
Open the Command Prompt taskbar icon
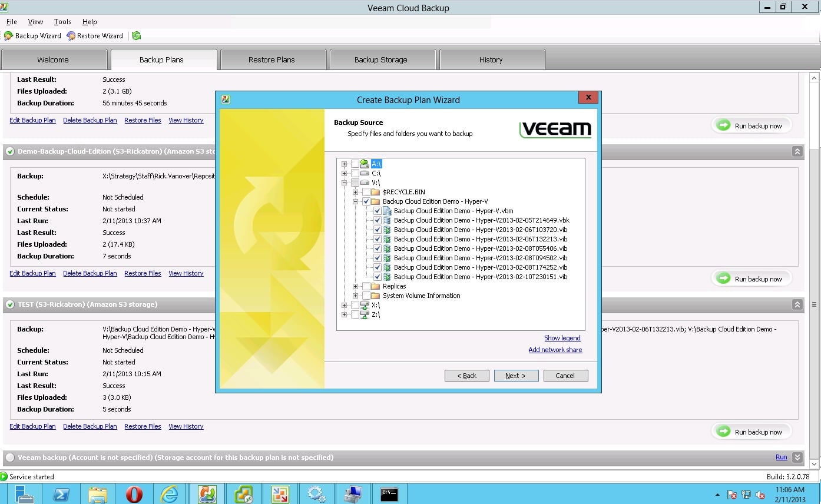click(389, 493)
